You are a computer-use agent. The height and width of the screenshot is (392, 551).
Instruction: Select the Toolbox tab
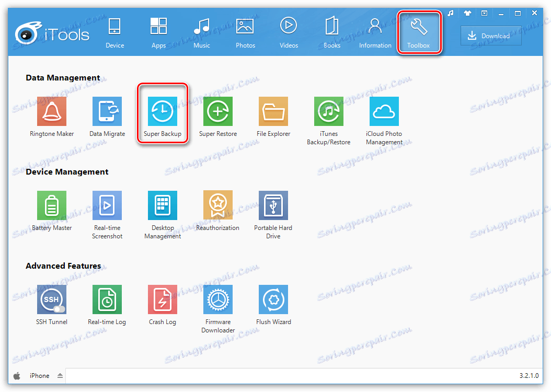pyautogui.click(x=419, y=32)
